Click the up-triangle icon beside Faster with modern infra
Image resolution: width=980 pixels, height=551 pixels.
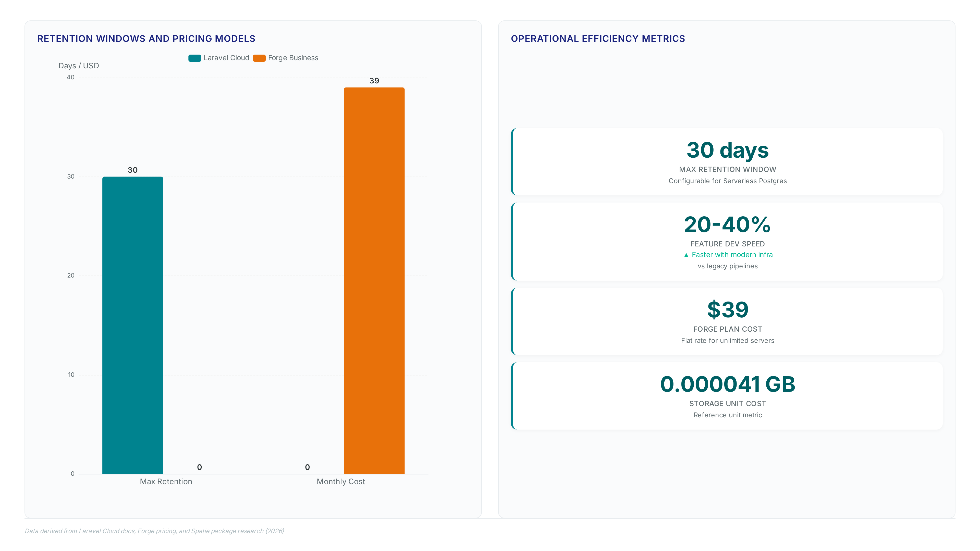(x=686, y=255)
